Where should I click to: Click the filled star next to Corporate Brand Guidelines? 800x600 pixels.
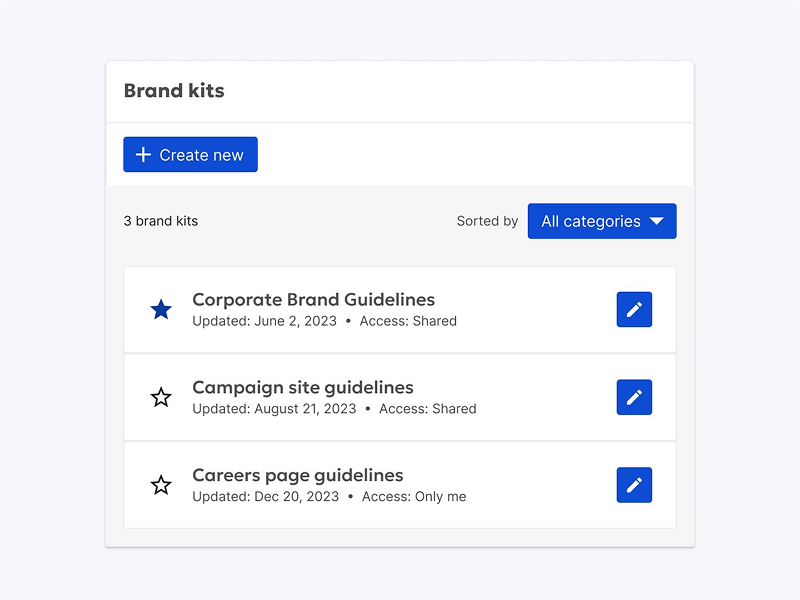162,309
